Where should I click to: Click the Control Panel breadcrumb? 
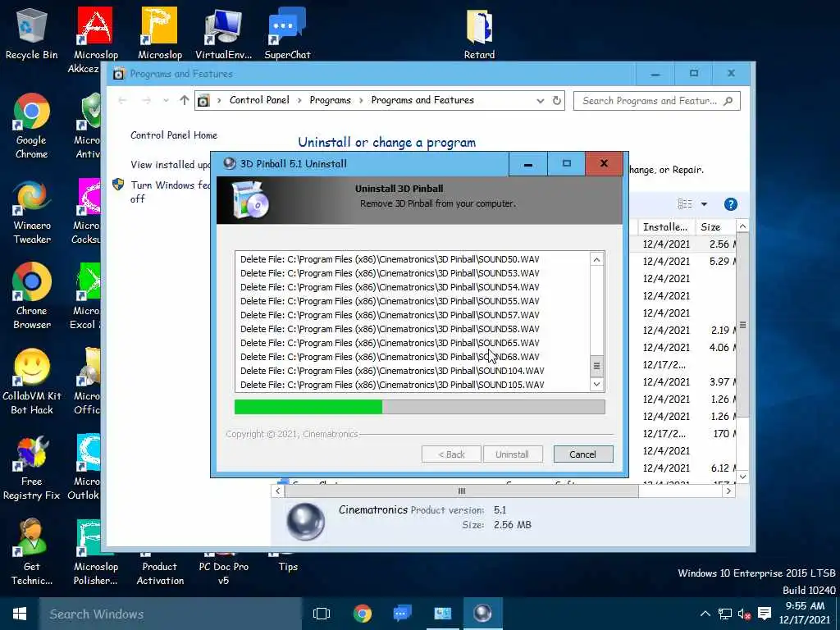coord(259,100)
